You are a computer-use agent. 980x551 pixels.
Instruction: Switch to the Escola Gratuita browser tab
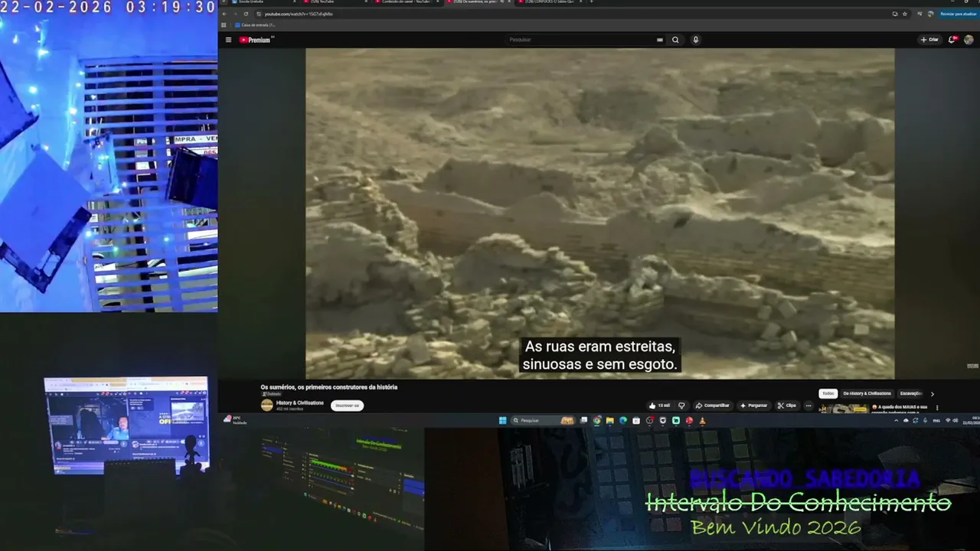(x=260, y=2)
